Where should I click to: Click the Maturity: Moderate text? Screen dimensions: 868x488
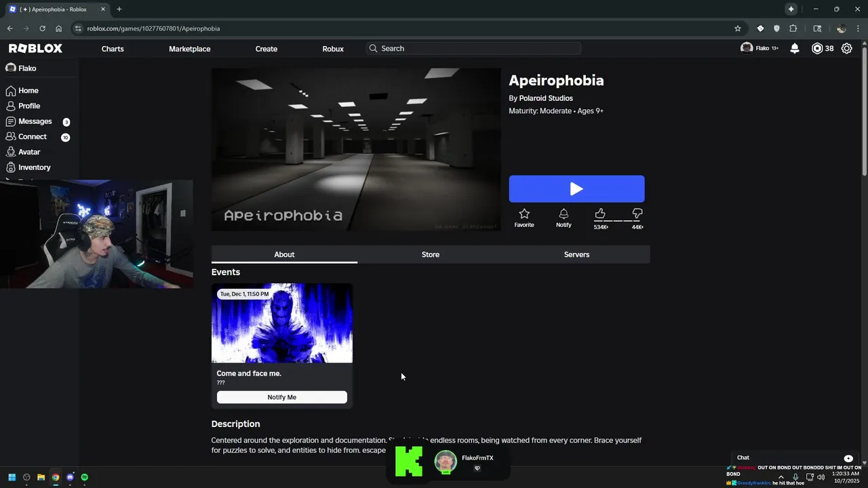(540, 111)
